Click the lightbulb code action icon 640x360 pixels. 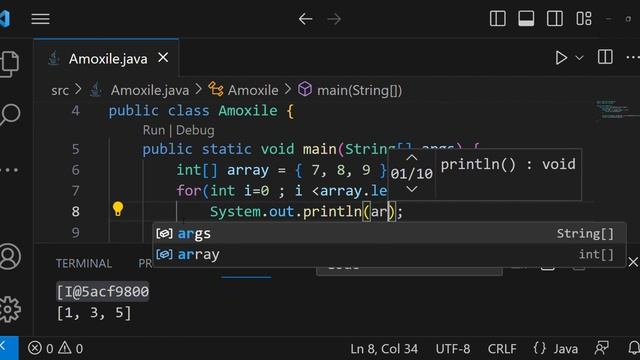click(x=118, y=209)
